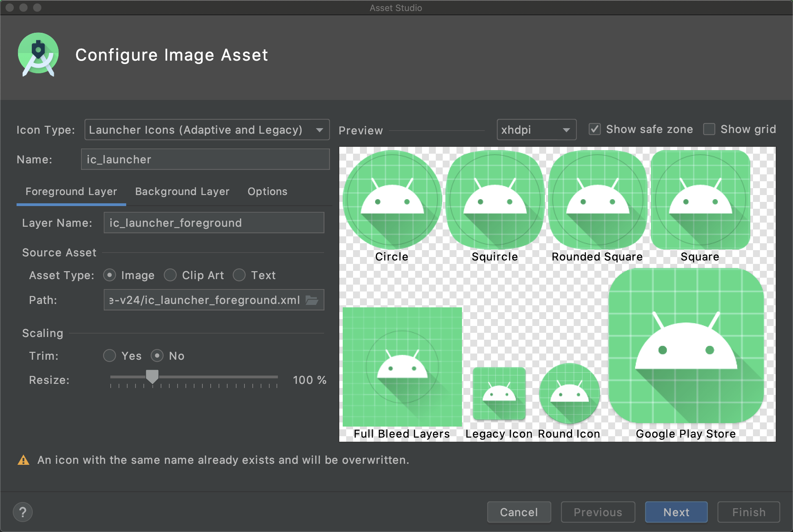Click the Preview section label
Viewport: 793px width, 532px height.
361,130
